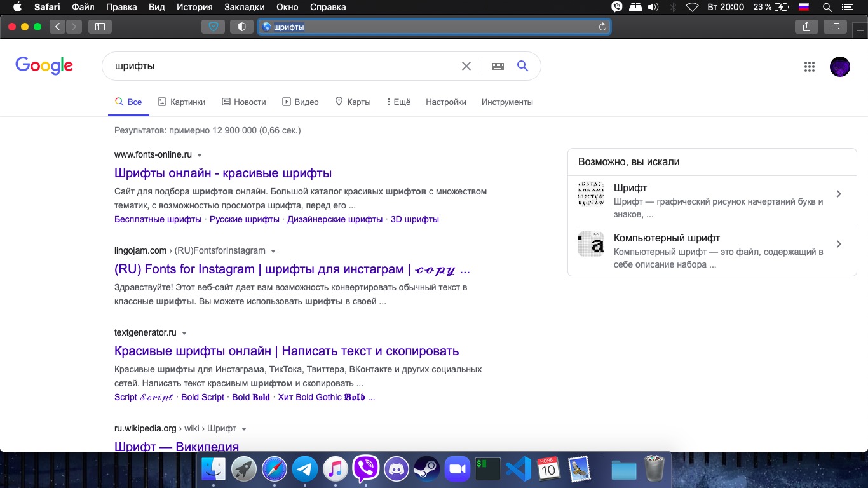Image resolution: width=868 pixels, height=488 pixels.
Task: Follow the Бесплатные шрифты sitelink
Action: coord(158,219)
